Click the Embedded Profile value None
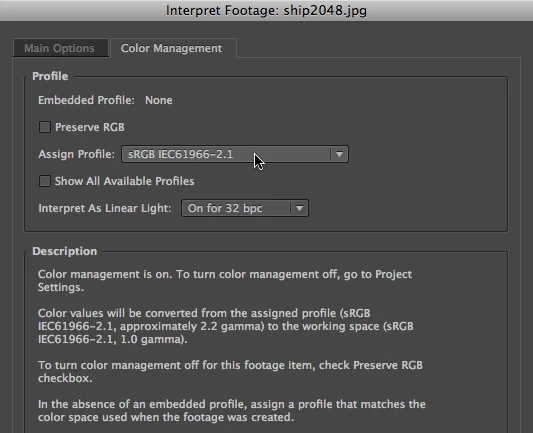This screenshot has height=433, width=533. click(159, 100)
